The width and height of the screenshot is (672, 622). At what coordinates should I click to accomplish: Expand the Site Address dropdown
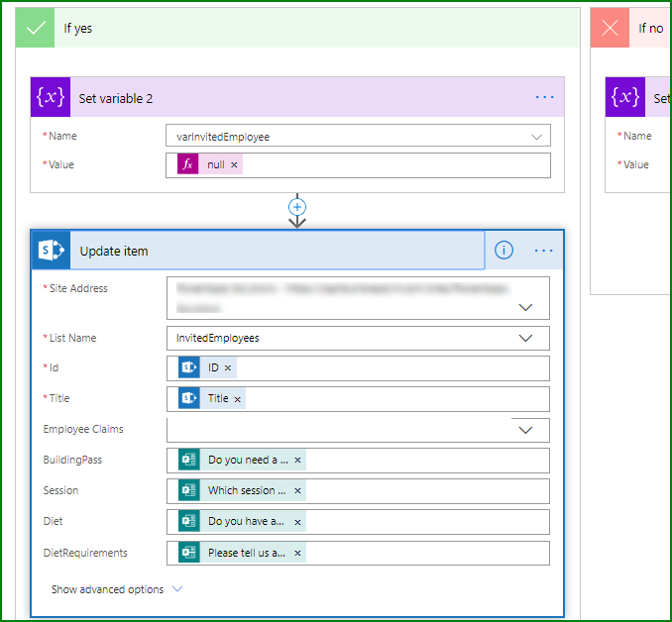[525, 308]
